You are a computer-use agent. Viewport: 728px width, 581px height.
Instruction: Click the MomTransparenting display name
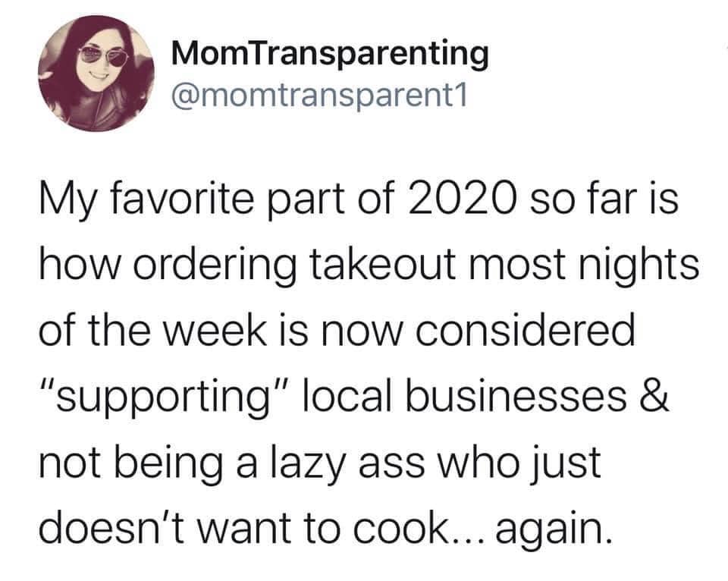(330, 55)
